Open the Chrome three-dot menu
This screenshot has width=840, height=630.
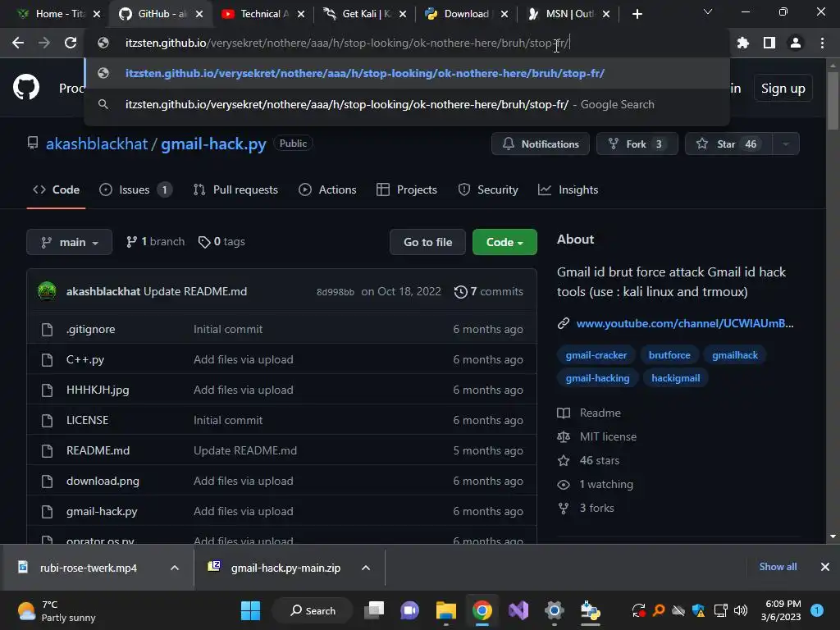click(x=822, y=43)
